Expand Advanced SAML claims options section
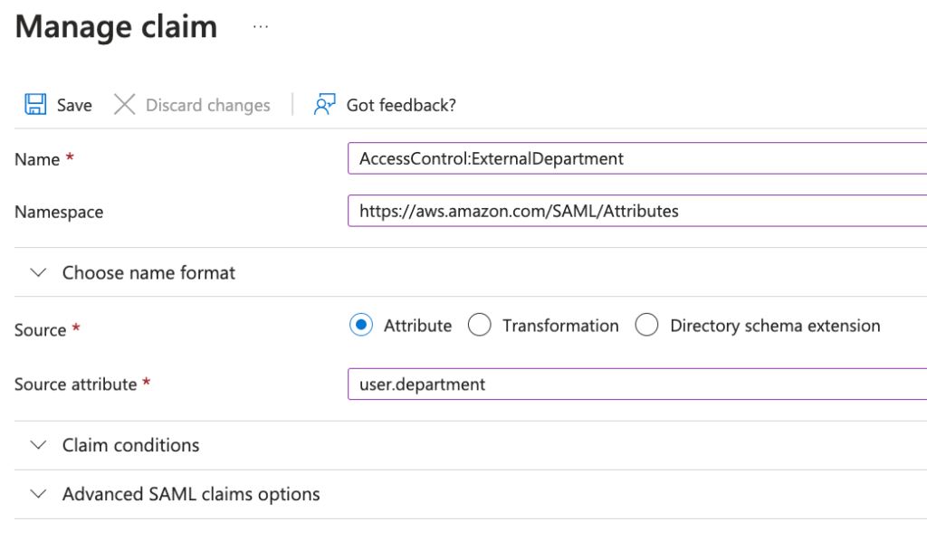Screen dimensions: 927x560 191,494
